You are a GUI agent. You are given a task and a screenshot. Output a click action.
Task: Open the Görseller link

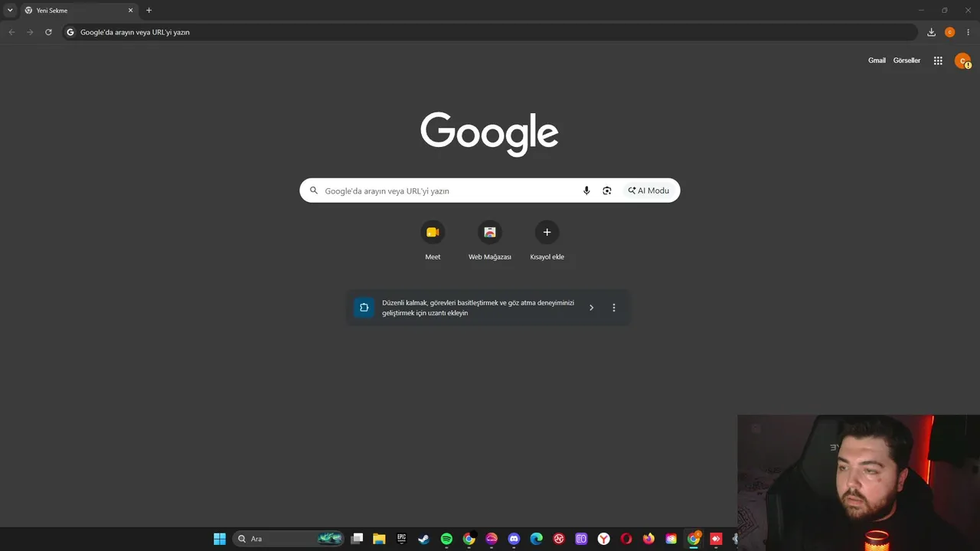pos(906,60)
